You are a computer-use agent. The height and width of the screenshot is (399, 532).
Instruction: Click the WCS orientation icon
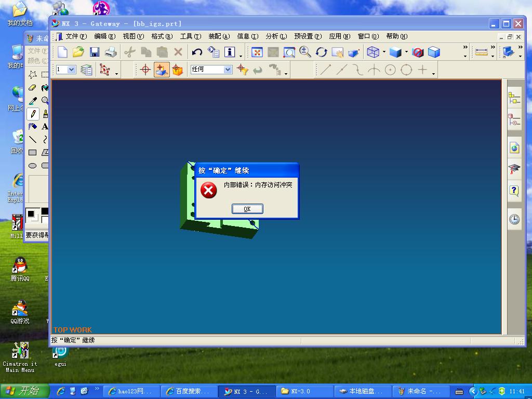pos(104,70)
